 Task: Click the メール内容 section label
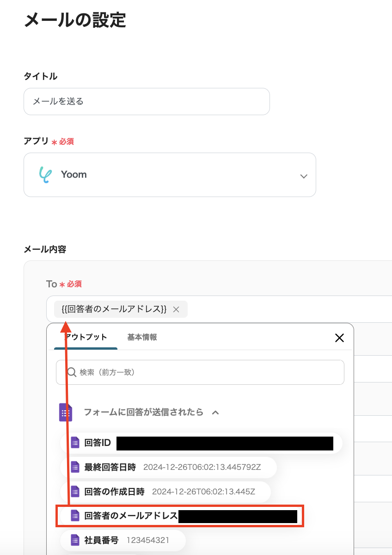(45, 249)
